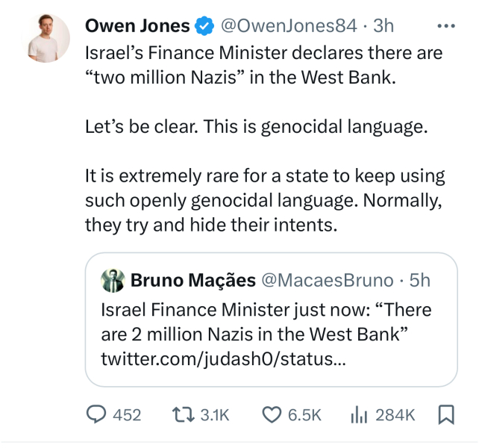Screen dimensions: 479x448
Task: Click Owen Jones blue verified badge
Action: tap(203, 27)
